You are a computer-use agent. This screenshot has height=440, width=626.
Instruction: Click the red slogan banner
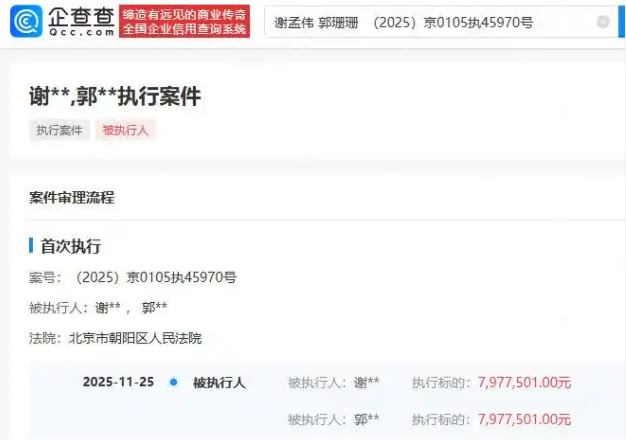point(184,22)
